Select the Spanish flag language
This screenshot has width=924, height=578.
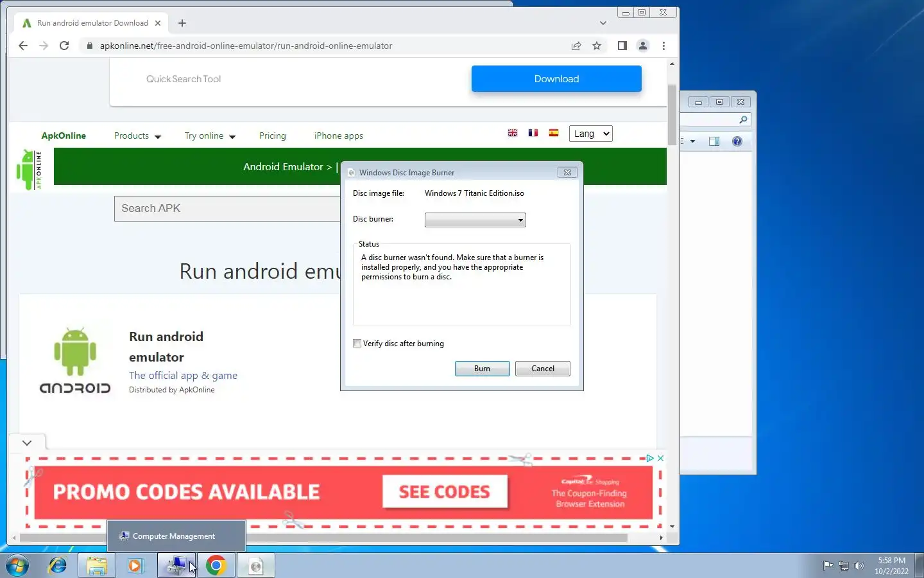(554, 133)
